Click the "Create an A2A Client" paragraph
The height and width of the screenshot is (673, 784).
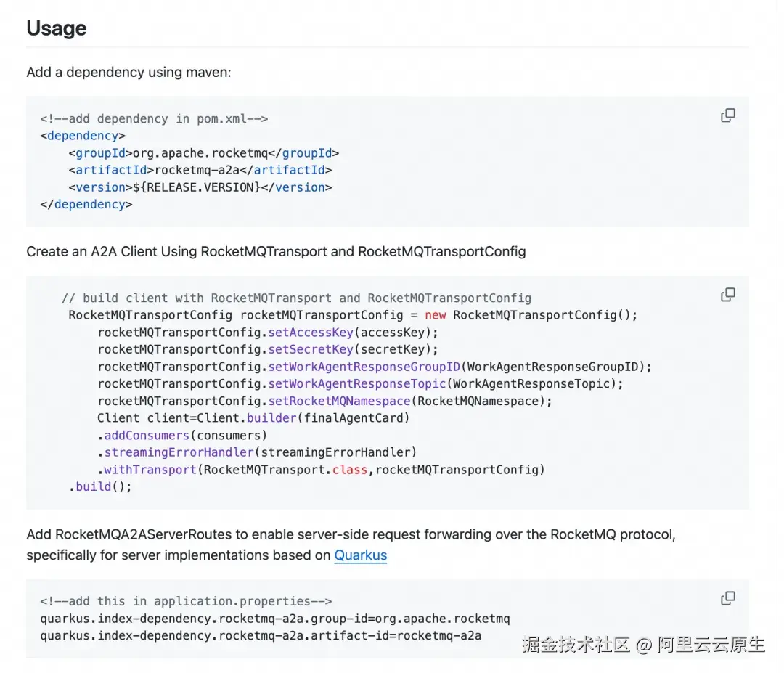click(x=276, y=252)
